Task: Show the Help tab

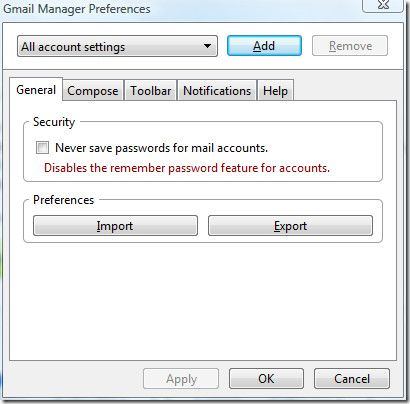Action: coord(275,91)
